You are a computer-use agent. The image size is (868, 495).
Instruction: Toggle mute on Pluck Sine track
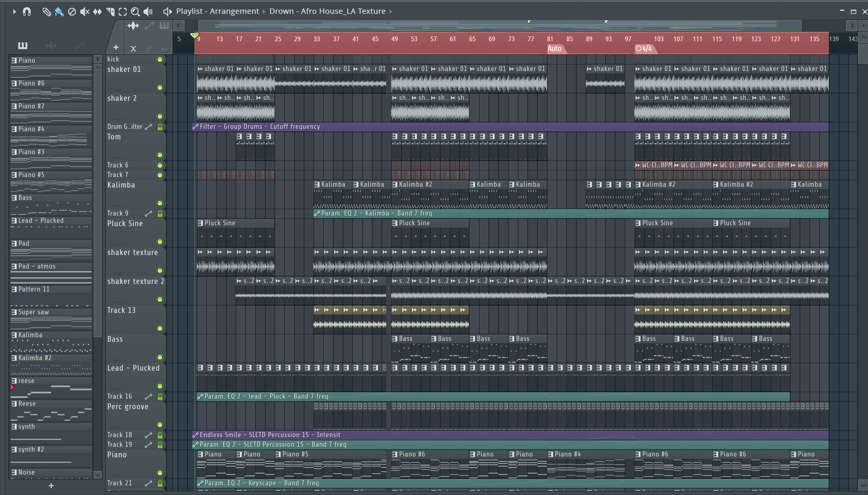coord(160,242)
